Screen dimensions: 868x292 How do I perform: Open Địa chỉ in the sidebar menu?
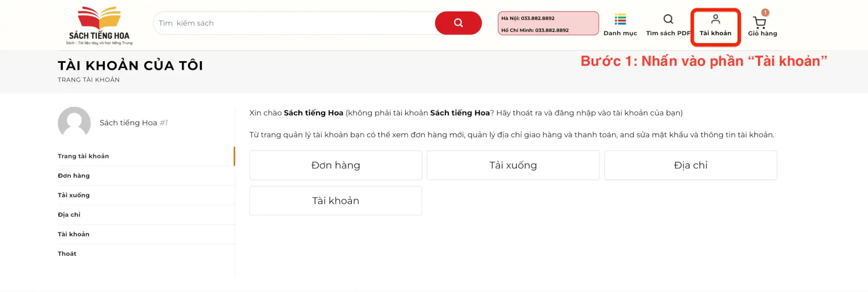[69, 214]
